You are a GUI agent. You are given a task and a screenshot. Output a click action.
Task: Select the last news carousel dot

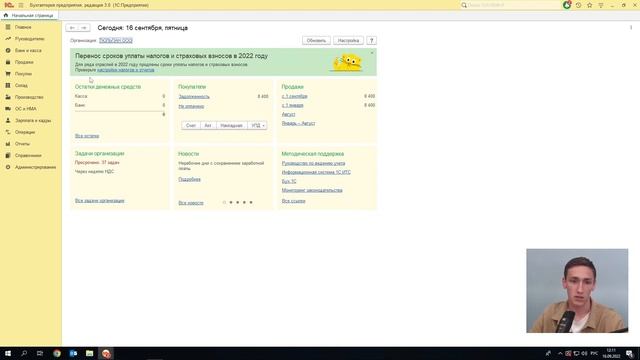[251, 202]
